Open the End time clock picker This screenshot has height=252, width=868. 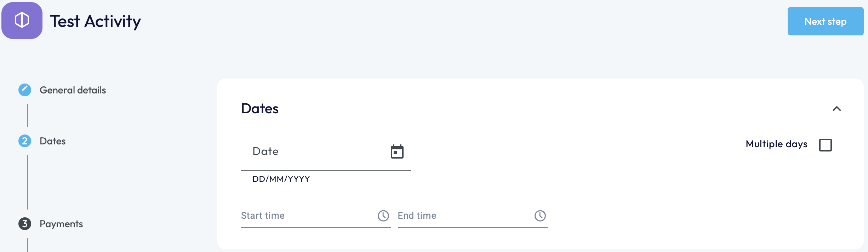[540, 216]
